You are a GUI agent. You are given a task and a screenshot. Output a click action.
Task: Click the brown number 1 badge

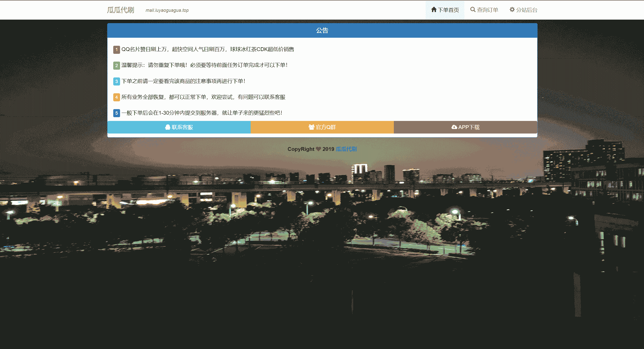click(x=116, y=50)
